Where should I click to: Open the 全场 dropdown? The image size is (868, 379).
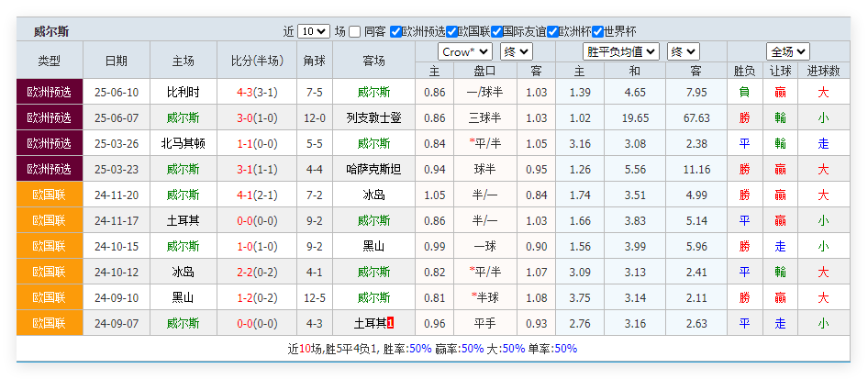pos(787,51)
